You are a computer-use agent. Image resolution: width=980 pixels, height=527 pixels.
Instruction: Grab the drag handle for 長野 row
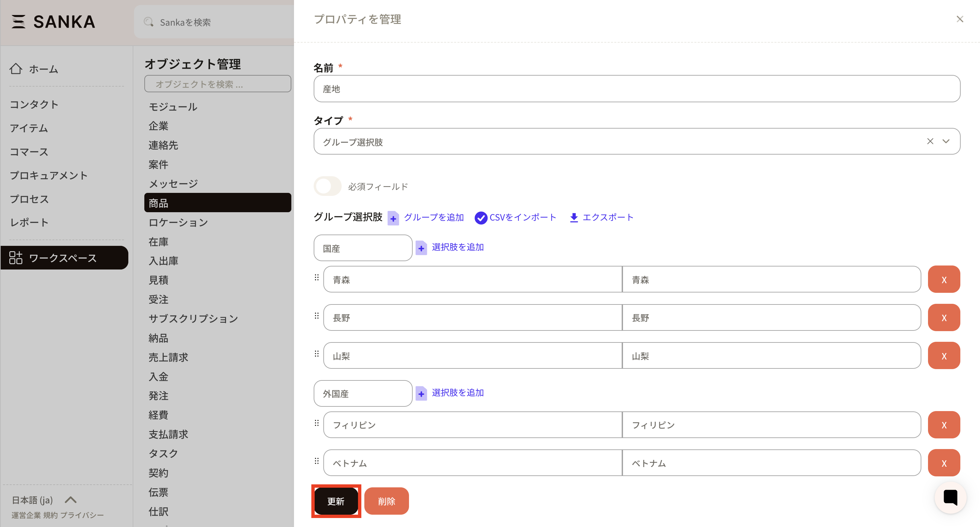(317, 315)
